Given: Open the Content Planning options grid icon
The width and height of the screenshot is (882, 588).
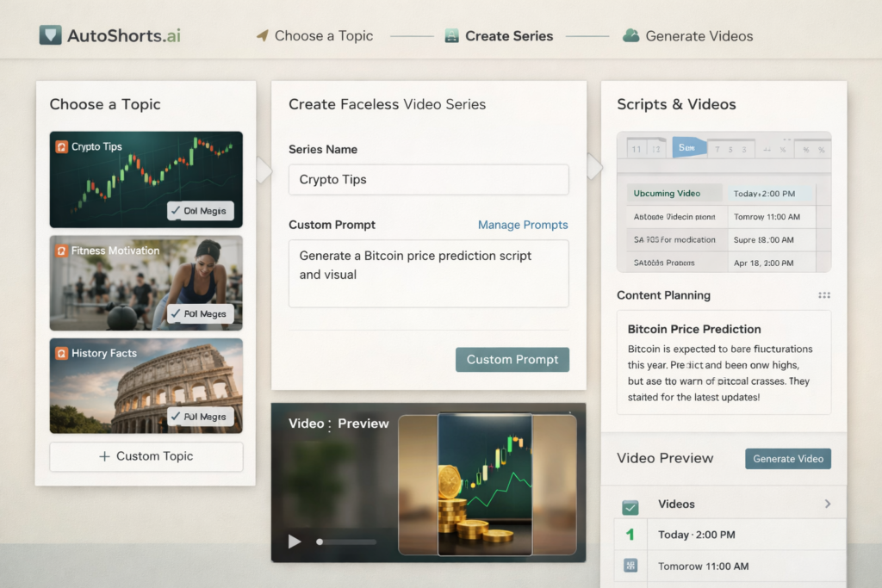Looking at the screenshot, I should 824,295.
